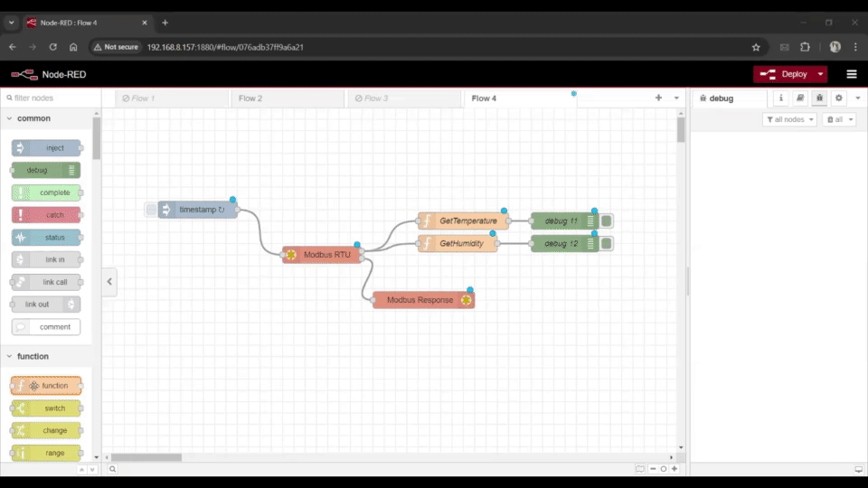Open the configuration nodes gear panel
This screenshot has height=488, width=868.
coord(839,98)
